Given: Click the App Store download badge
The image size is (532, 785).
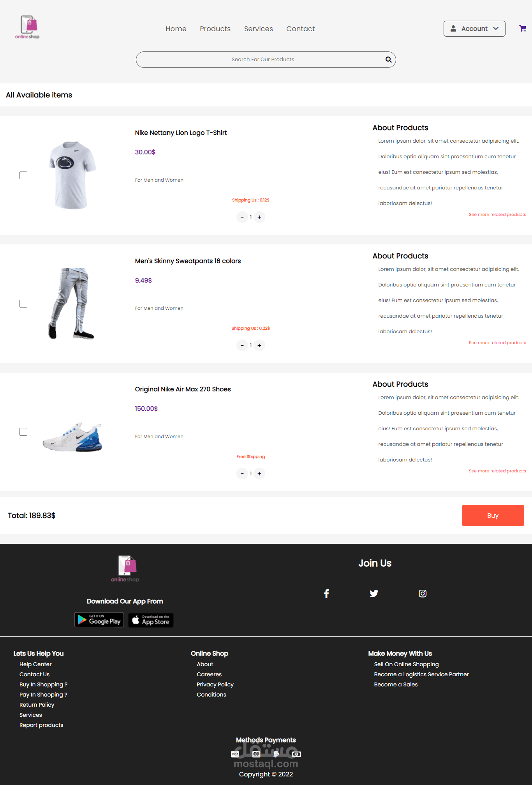Looking at the screenshot, I should pyautogui.click(x=151, y=620).
